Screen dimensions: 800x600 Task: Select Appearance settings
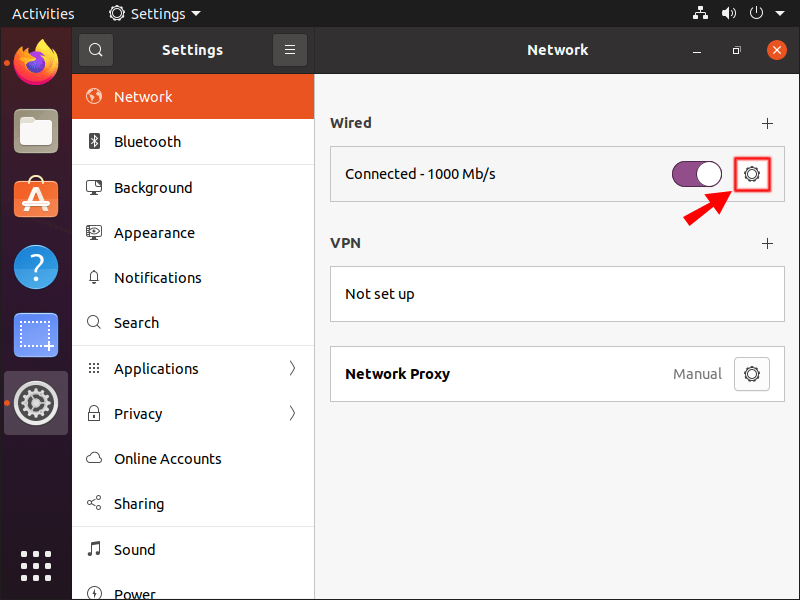coord(152,232)
